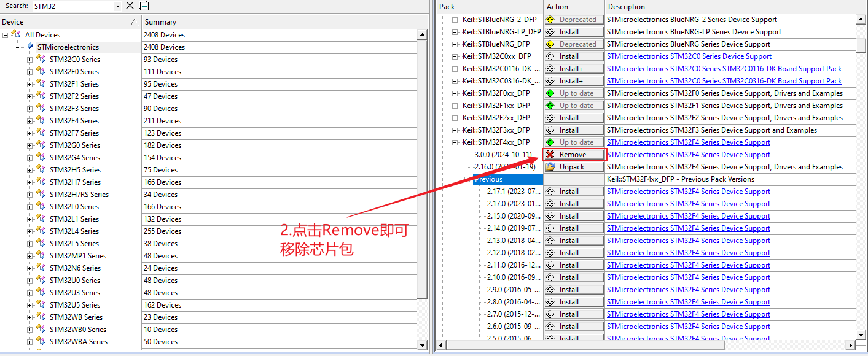Click the Description column header
The image size is (868, 356).
click(734, 7)
